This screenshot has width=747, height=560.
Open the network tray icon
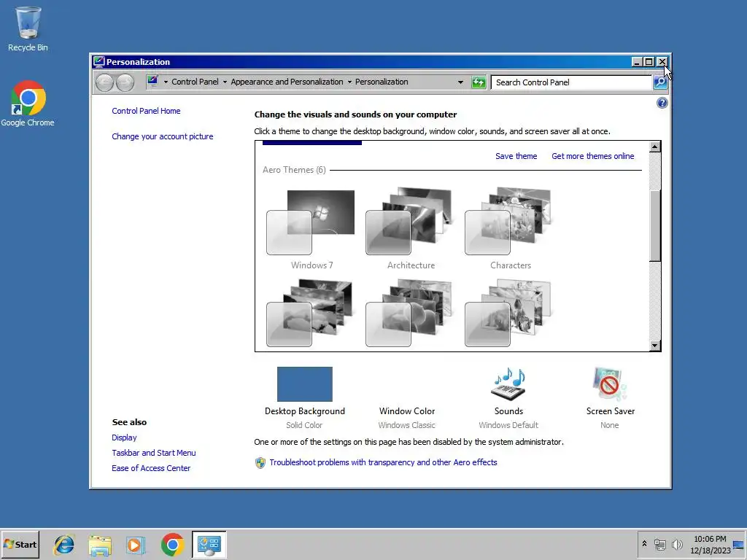pos(659,544)
